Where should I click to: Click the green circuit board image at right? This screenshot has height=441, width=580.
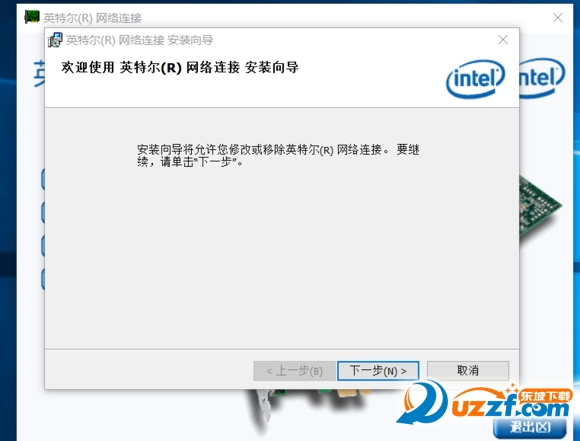click(x=540, y=209)
